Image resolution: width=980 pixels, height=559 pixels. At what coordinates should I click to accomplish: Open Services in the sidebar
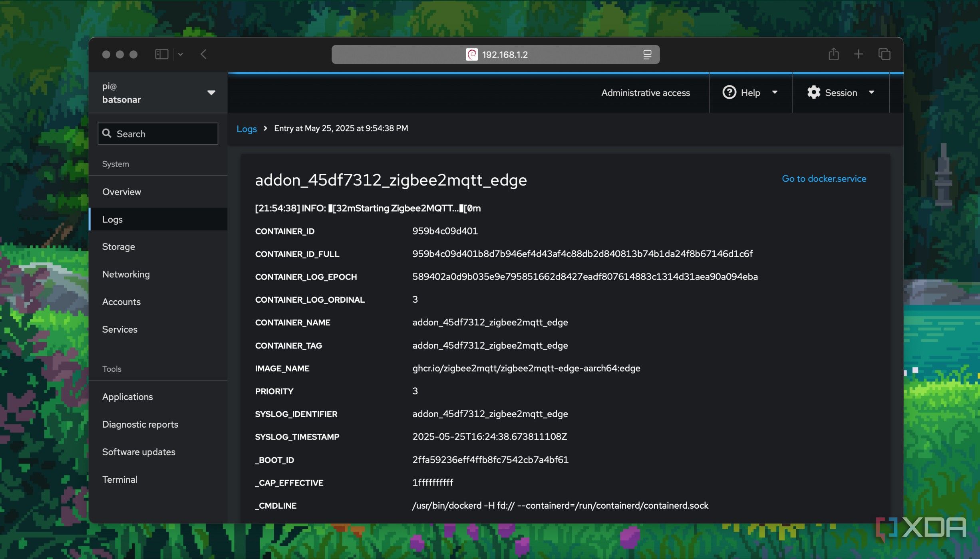pyautogui.click(x=158, y=329)
